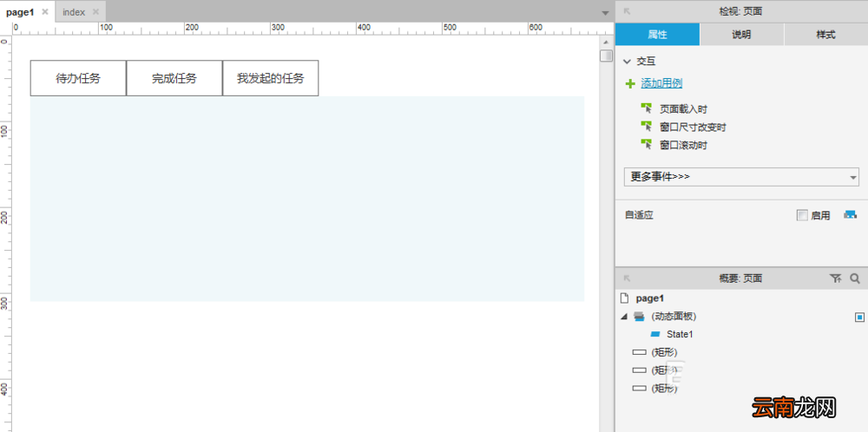Screen dimensions: 868x432
Task: Pop out the 检视 panel icon
Action: (628, 11)
